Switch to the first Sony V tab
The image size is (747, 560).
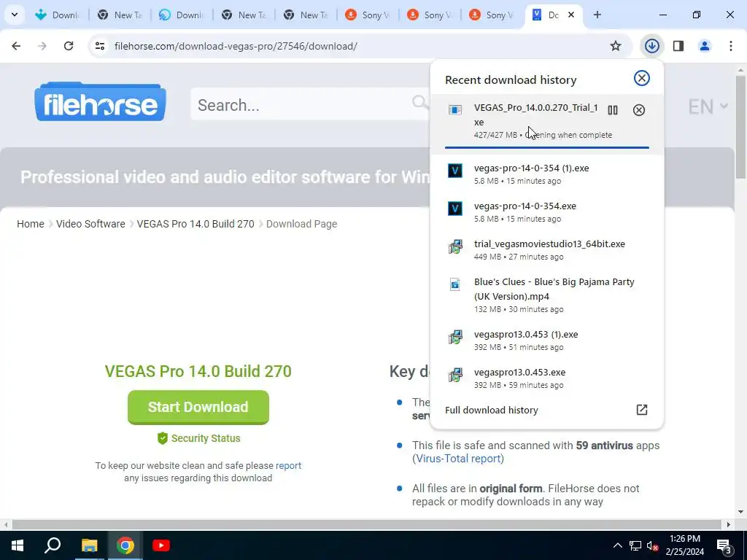[x=368, y=15]
